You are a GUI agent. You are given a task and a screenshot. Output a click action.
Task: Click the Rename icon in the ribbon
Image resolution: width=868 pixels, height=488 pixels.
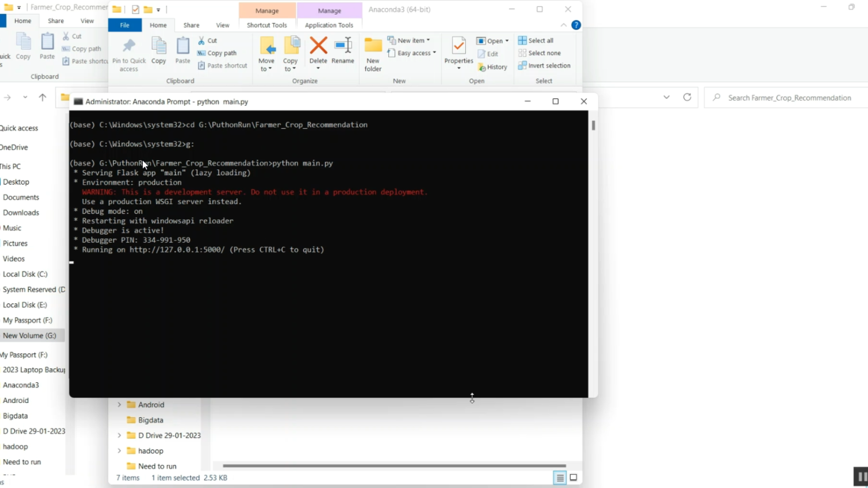point(343,46)
